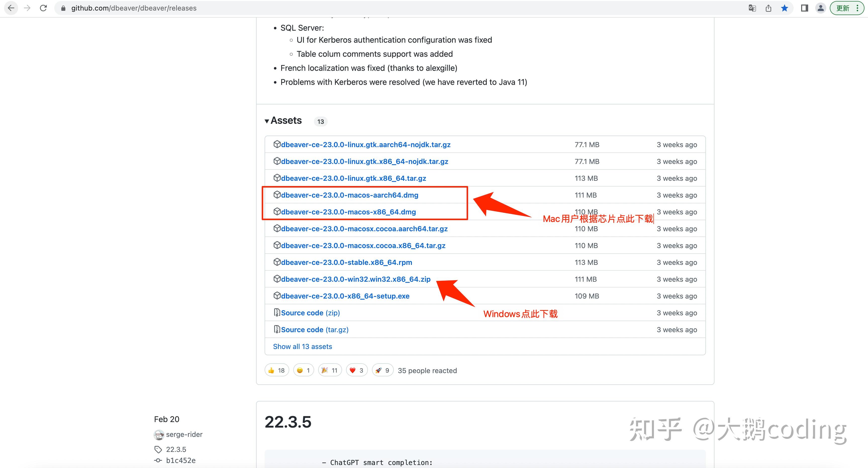868x468 pixels.
Task: Click the bookmark star icon
Action: click(x=784, y=8)
